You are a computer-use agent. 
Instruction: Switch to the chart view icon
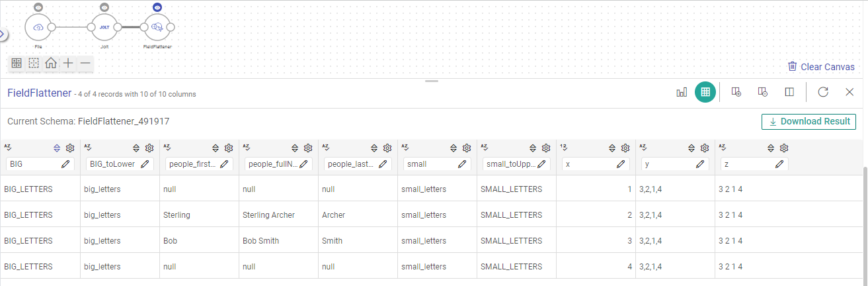(682, 92)
